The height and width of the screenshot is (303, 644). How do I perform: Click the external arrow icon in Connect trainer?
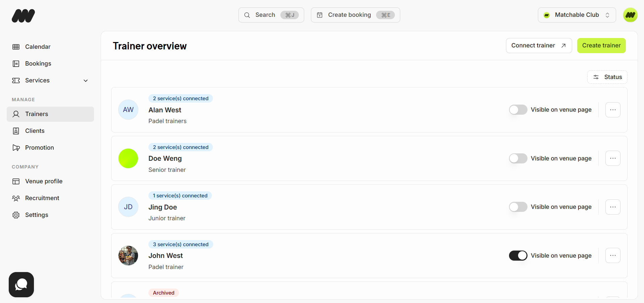563,46
